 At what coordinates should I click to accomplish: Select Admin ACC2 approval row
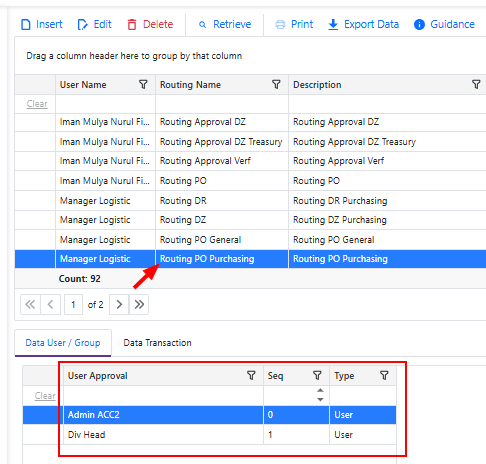[x=209, y=415]
